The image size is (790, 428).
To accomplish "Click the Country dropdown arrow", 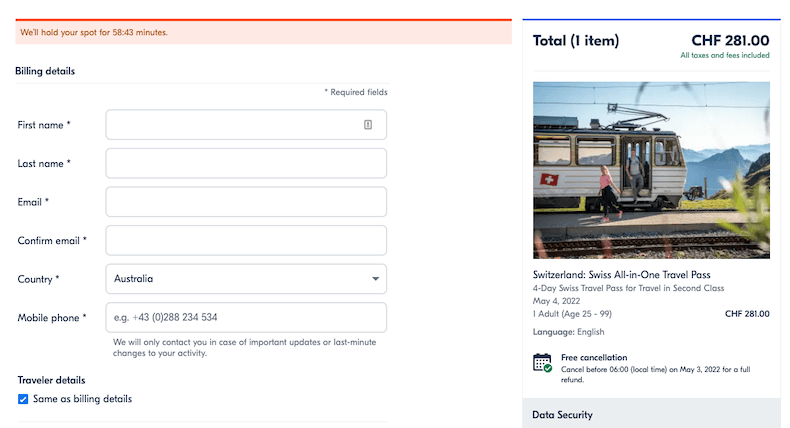I will (x=375, y=279).
